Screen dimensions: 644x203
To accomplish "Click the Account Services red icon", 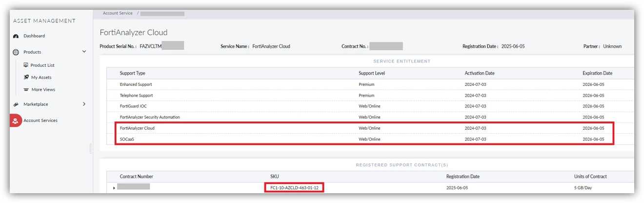I will coord(16,121).
